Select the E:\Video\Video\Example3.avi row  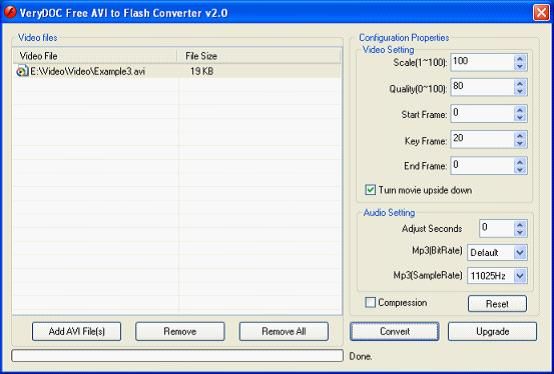[x=177, y=71]
